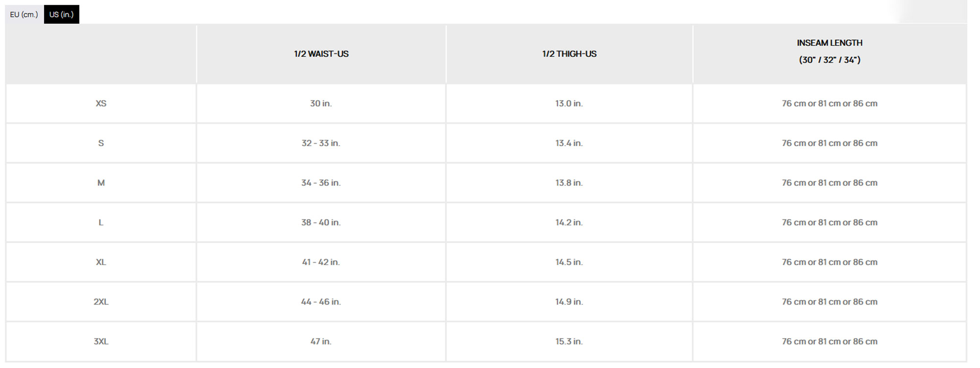Select the M size row label
980x368 pixels.
[x=101, y=183]
